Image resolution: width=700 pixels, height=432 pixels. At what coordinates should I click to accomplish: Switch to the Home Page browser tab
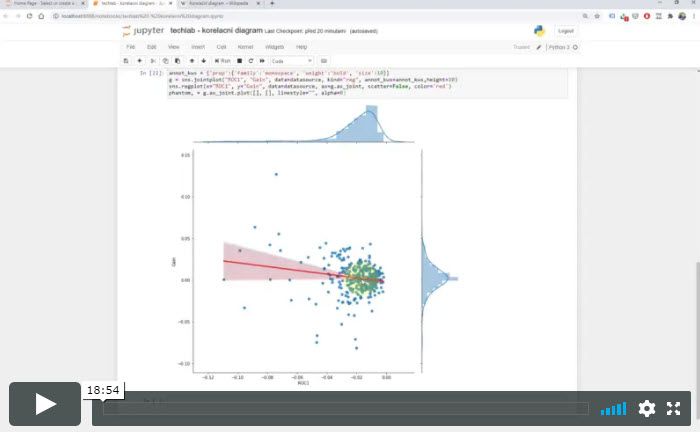[43, 3]
